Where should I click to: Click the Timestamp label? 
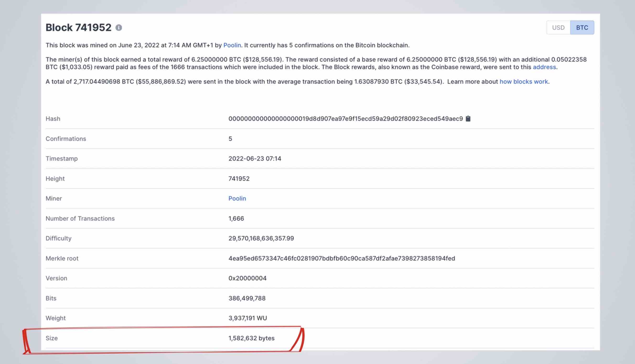click(61, 159)
